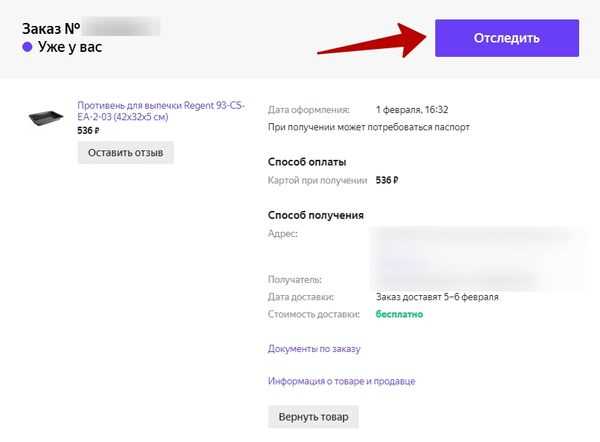Click the Картой при получении label
Image resolution: width=600 pixels, height=442 pixels.
click(x=318, y=180)
